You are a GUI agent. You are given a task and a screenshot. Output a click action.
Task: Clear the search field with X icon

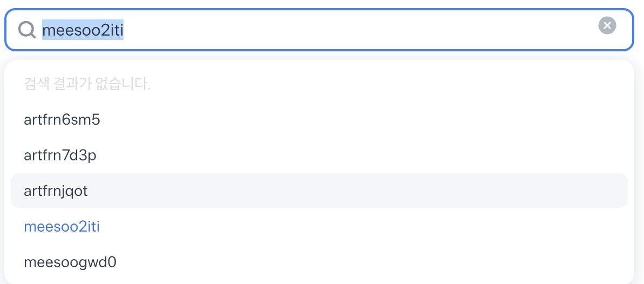[607, 25]
